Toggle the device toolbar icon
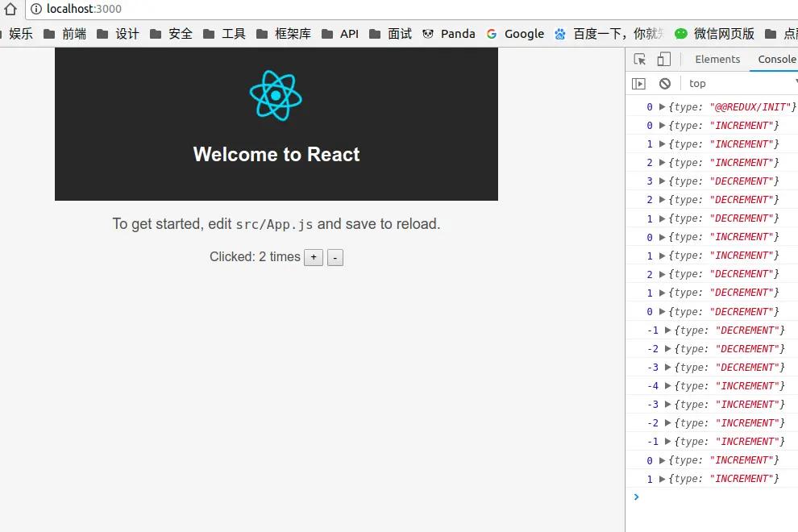This screenshot has height=532, width=798. (663, 59)
